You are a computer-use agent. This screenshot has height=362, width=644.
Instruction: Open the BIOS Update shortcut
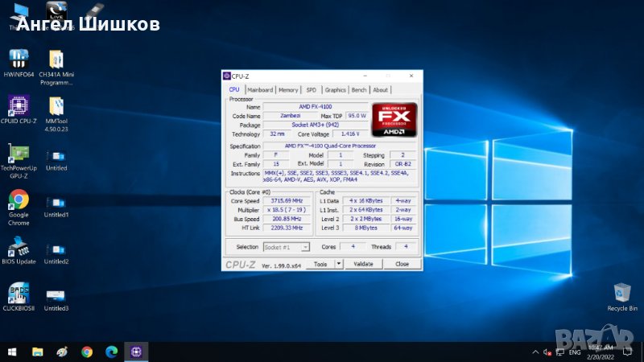pyautogui.click(x=19, y=247)
